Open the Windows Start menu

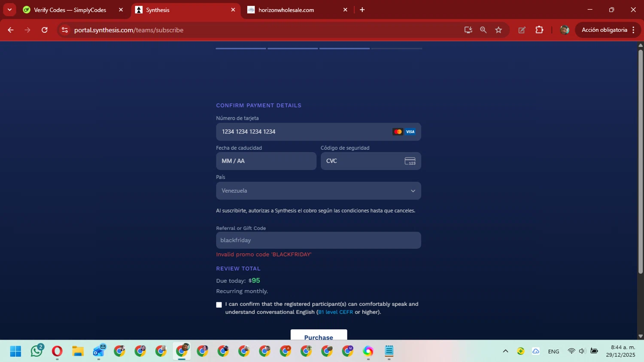point(15,351)
